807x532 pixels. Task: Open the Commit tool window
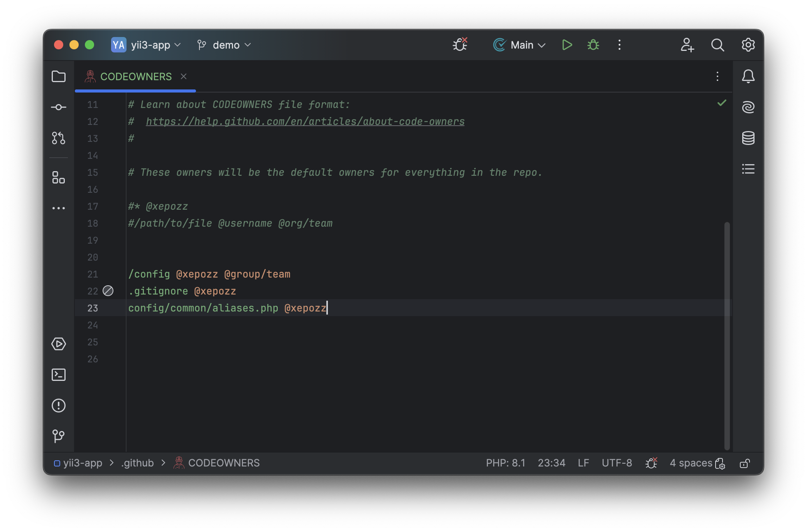pos(59,107)
